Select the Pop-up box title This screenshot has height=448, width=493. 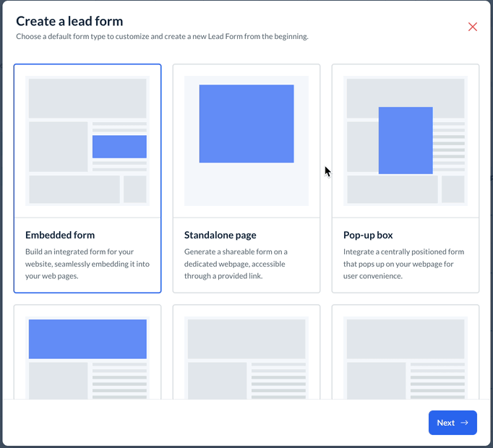[368, 235]
